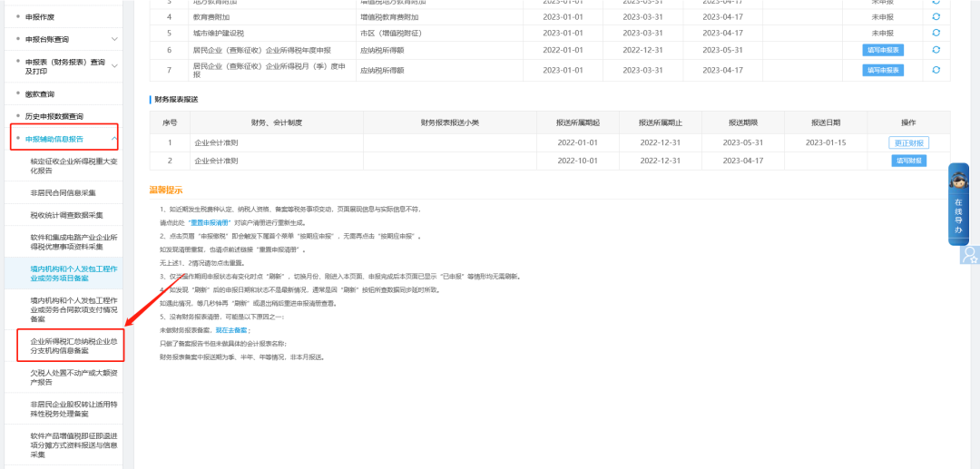Click the user avatar icon below 在线导办

tap(969, 254)
